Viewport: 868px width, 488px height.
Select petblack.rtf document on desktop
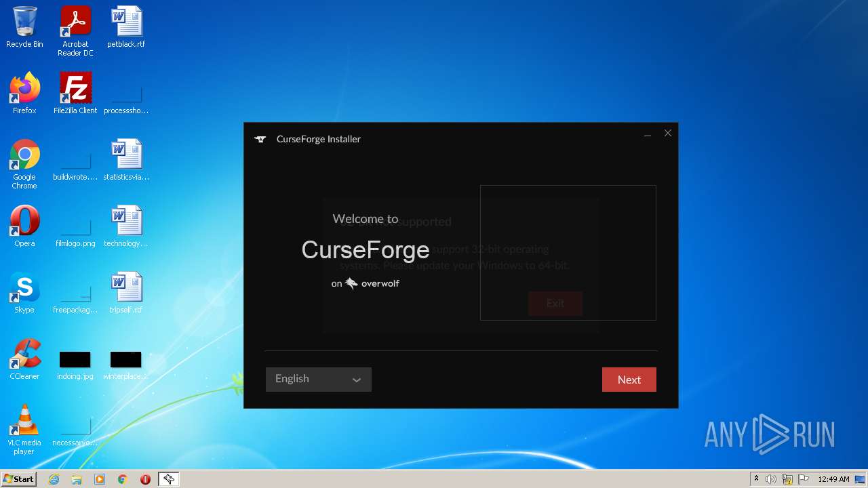click(x=126, y=27)
